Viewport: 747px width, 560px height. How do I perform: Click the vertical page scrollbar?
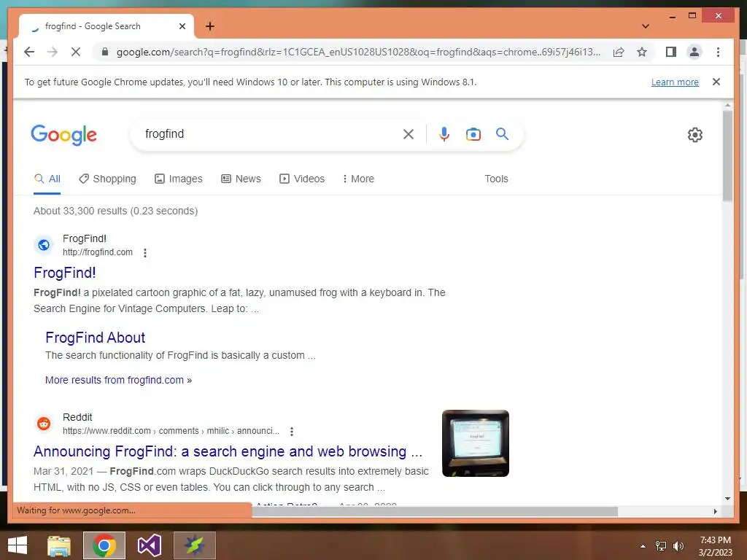pyautogui.click(x=727, y=156)
